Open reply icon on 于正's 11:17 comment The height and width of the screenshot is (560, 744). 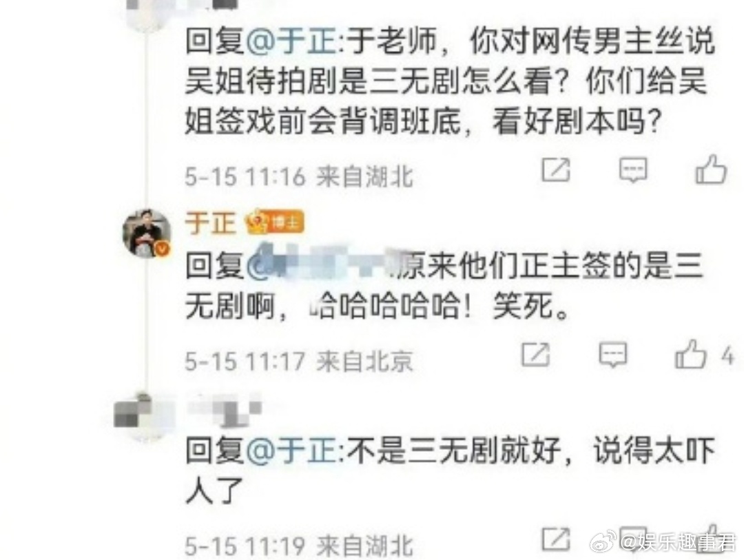pyautogui.click(x=612, y=355)
